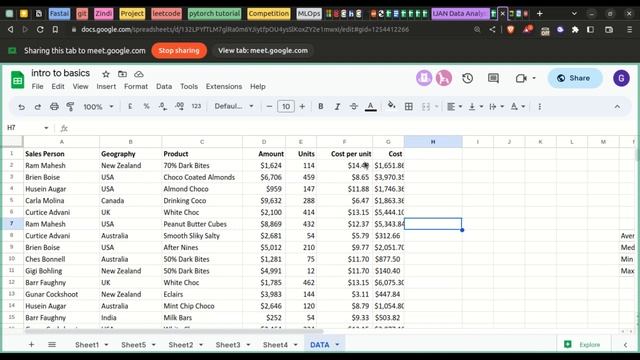
Task: Open vertical align dropdown
Action: point(476,107)
